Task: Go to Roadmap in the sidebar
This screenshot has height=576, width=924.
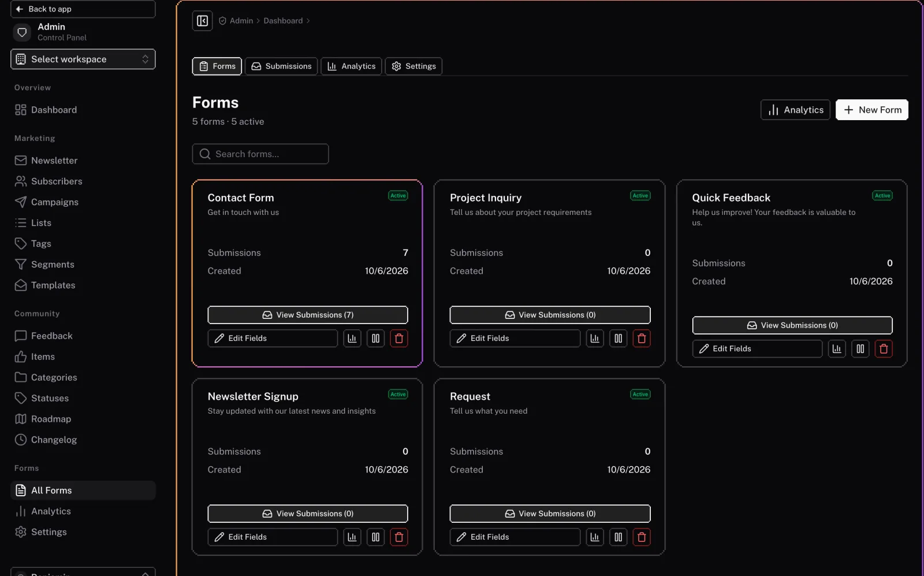Action: click(83, 419)
